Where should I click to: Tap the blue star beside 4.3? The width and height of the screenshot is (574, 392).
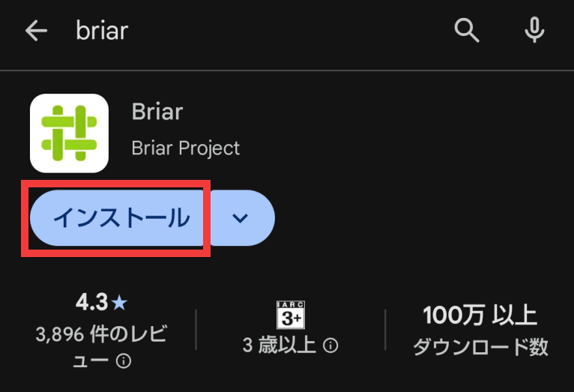click(x=120, y=303)
